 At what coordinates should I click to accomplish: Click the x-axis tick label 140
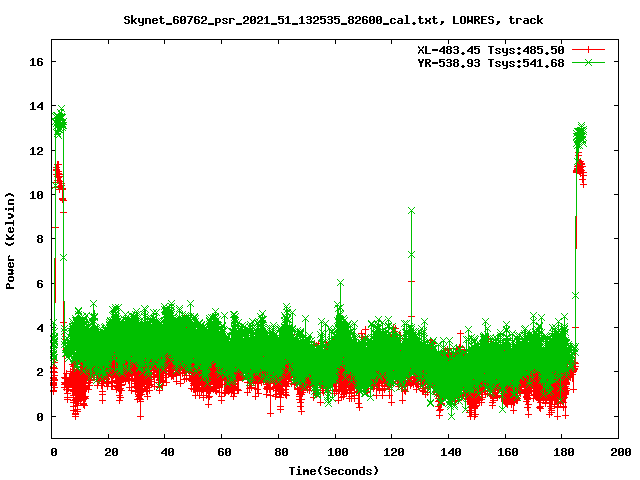pos(451,452)
